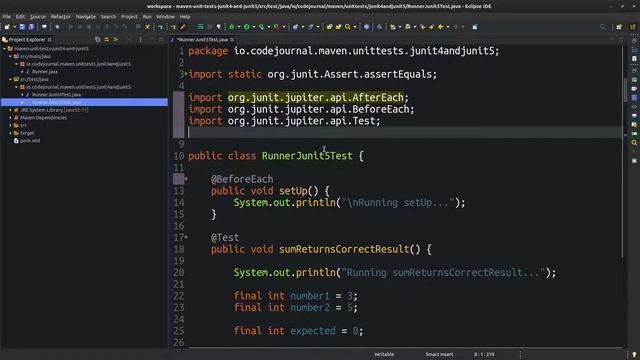The image size is (640, 360).
Task: Click the New file wizard toolbar icon
Action: (x=7, y=27)
